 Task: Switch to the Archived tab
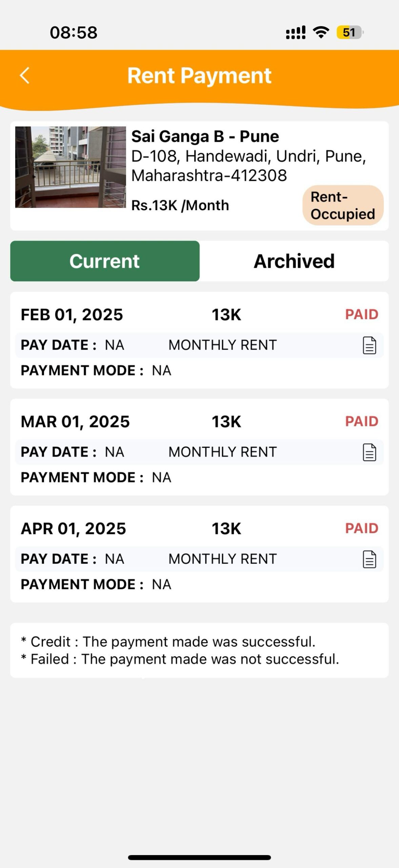(x=294, y=261)
